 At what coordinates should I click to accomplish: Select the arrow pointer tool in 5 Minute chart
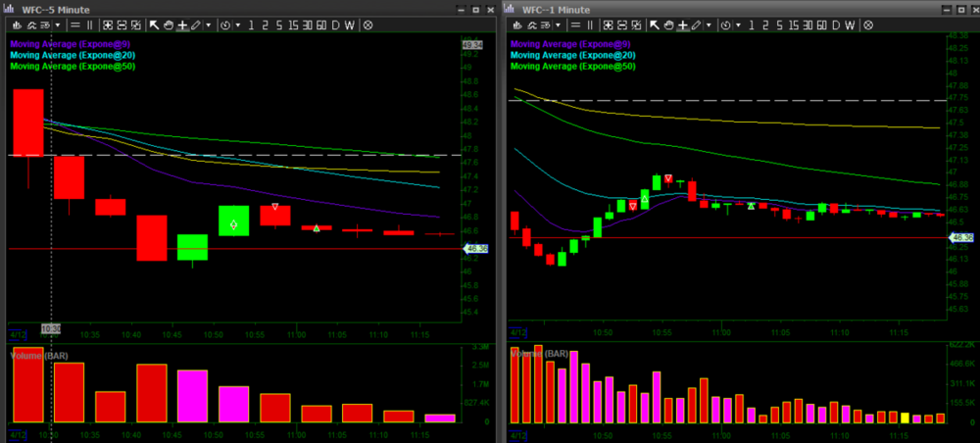pos(154,25)
